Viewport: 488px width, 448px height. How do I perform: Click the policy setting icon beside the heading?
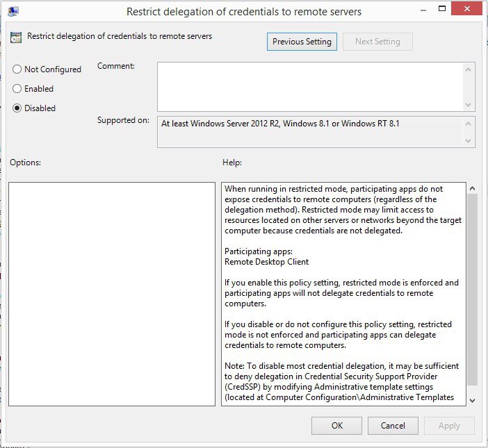click(16, 38)
